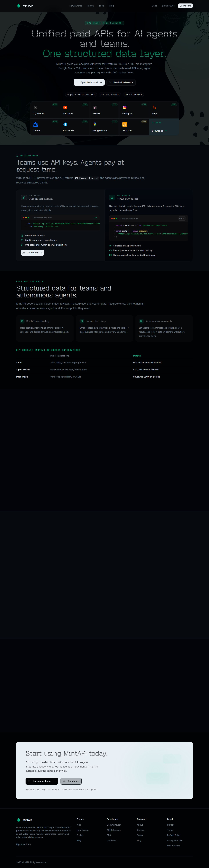Screen dimensions: 209x868
Task: Open the footer Refund Policy link
Action: (174, 835)
